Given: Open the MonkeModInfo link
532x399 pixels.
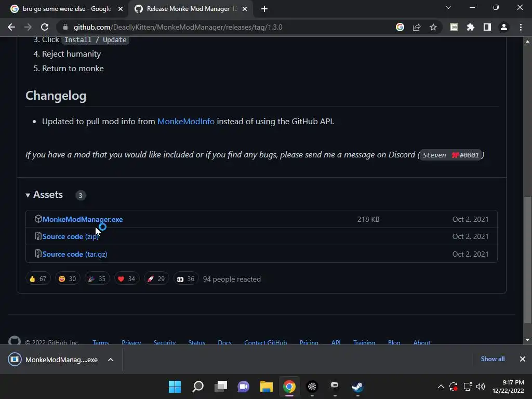Looking at the screenshot, I should click(186, 121).
